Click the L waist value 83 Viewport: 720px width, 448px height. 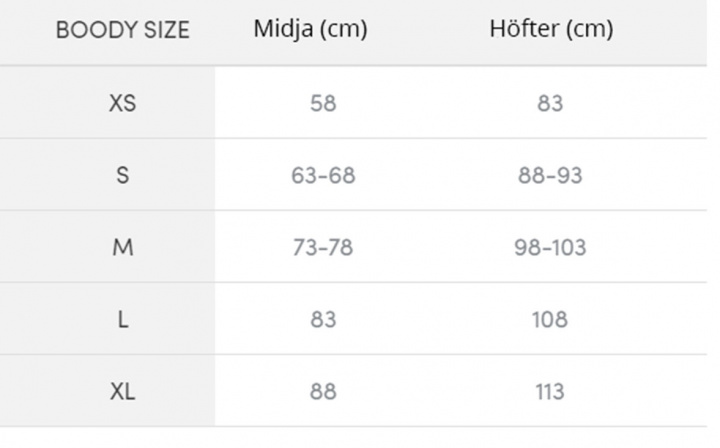coord(323,319)
